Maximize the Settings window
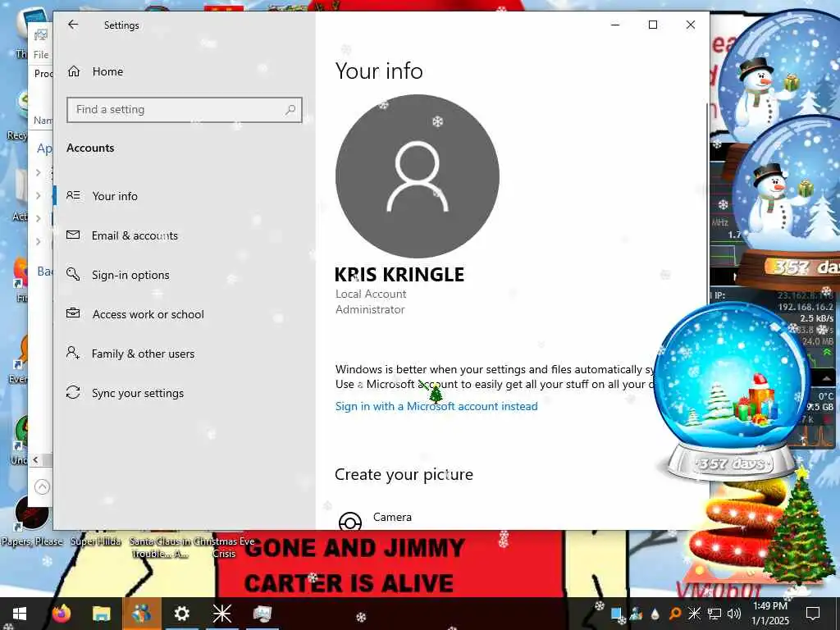 (652, 25)
